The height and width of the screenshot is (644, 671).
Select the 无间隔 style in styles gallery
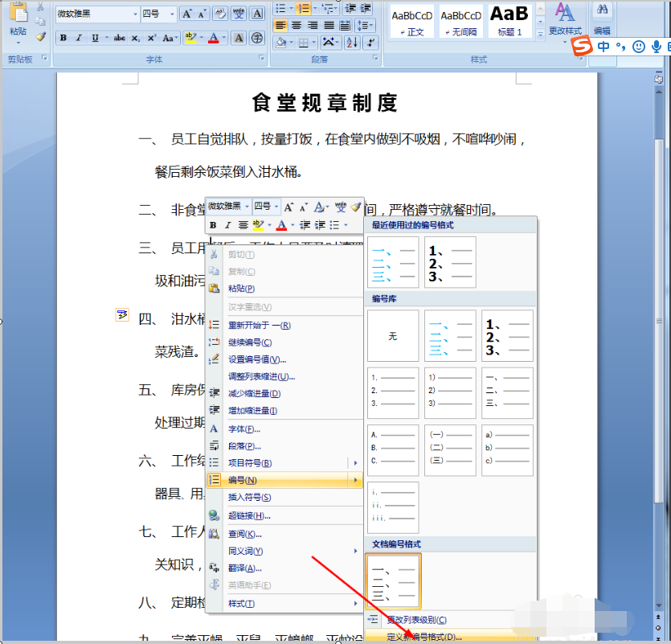point(461,22)
